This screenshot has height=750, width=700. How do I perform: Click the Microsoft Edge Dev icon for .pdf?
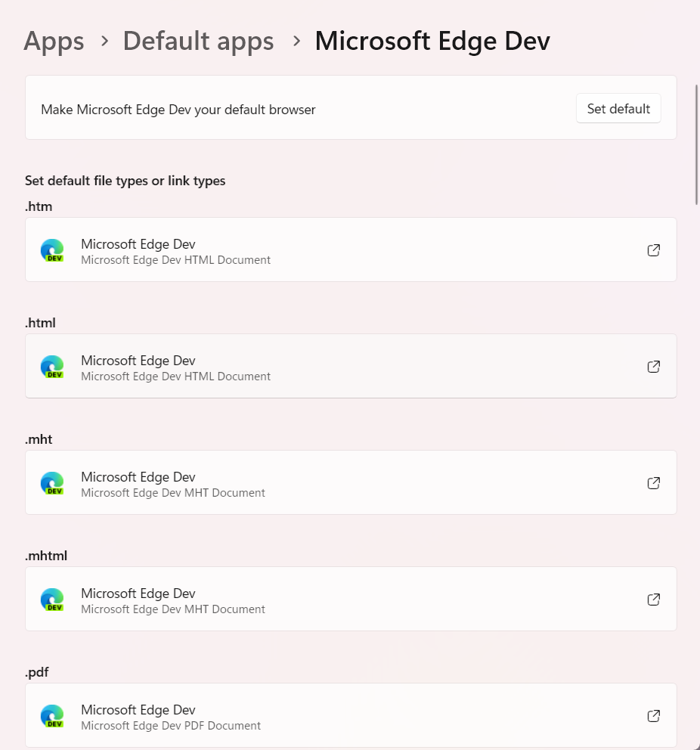pos(52,716)
